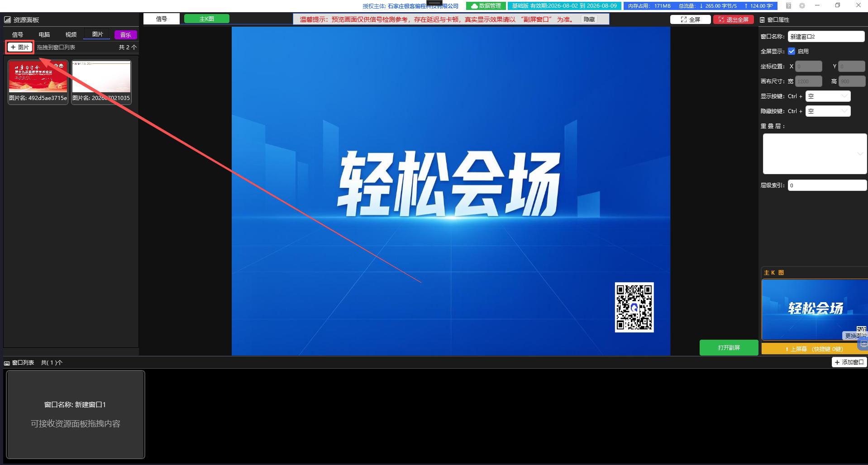Select the red image thumbnail 492d5ae3715e
This screenshot has height=465, width=868.
(x=38, y=82)
